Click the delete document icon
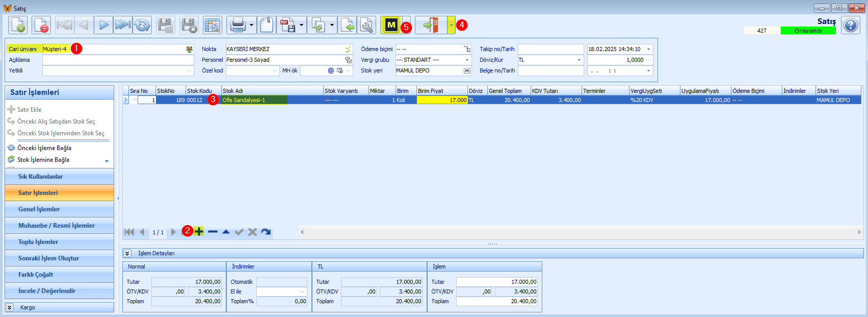The image size is (868, 317). click(x=41, y=25)
